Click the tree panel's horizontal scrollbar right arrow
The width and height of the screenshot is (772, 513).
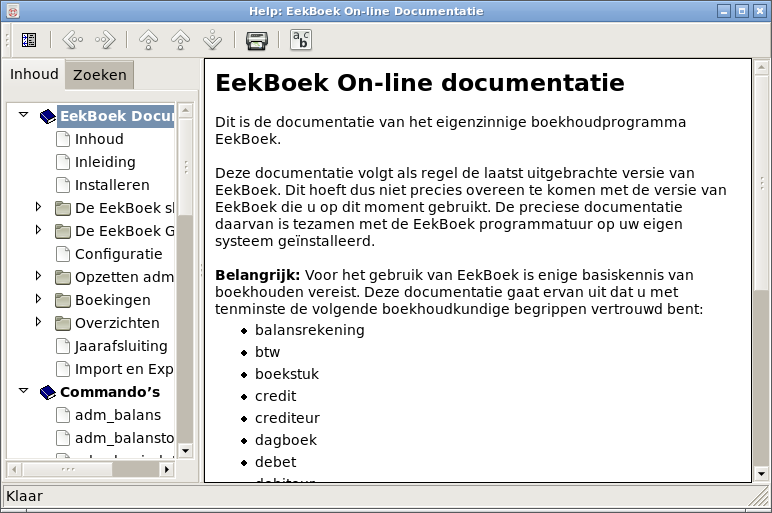167,468
